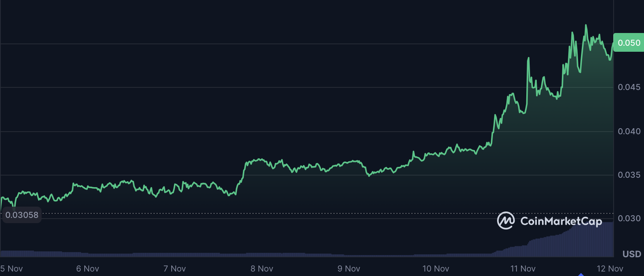Click the CoinMarketCap logo icon
This screenshot has width=644, height=276.
pyautogui.click(x=506, y=220)
